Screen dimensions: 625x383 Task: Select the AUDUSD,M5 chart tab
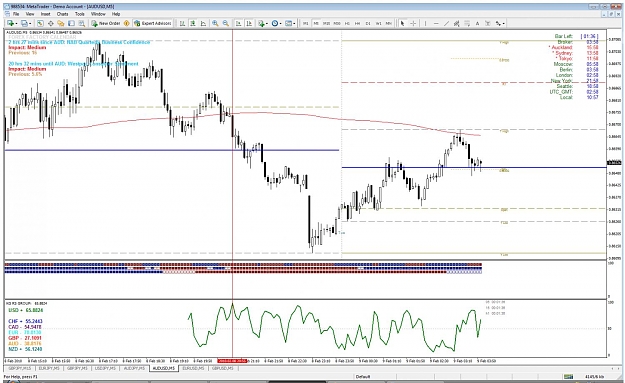(x=163, y=368)
